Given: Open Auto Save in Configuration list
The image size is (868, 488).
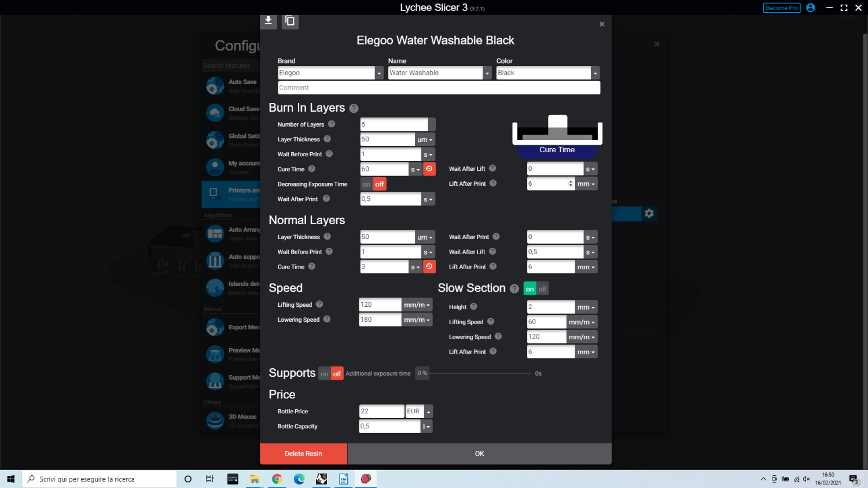Looking at the screenshot, I should point(231,86).
